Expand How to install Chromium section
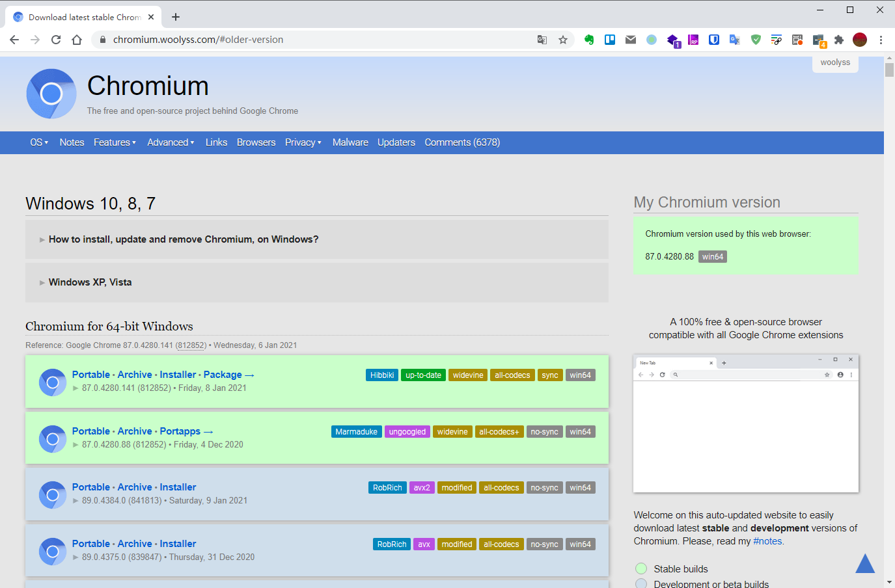 pyautogui.click(x=183, y=239)
